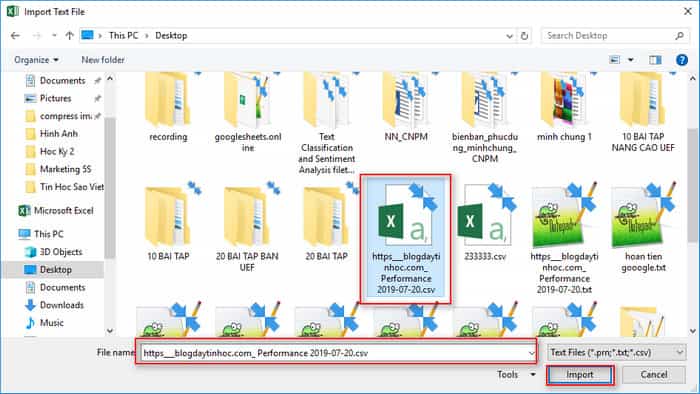
Task: Select 'This PC' in the address bar
Action: (123, 36)
